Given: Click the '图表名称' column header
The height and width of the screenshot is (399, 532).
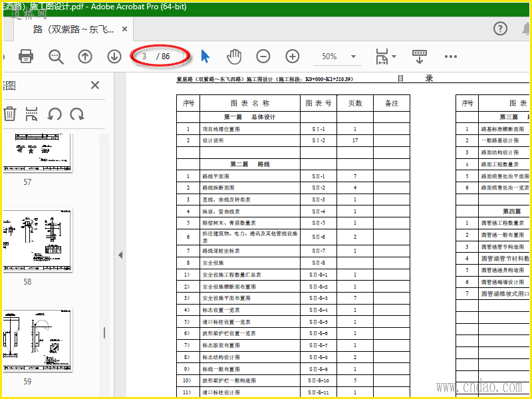Looking at the screenshot, I should (x=250, y=103).
